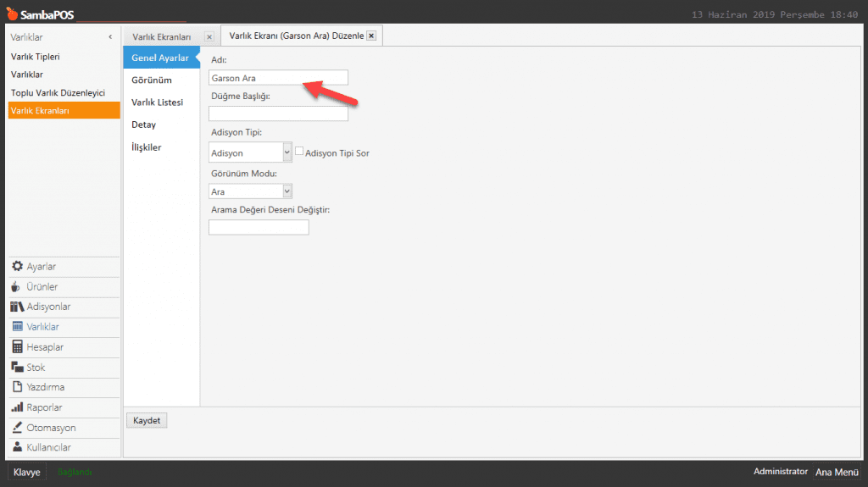
Task: Open Ürünler via the cup icon
Action: 16,287
